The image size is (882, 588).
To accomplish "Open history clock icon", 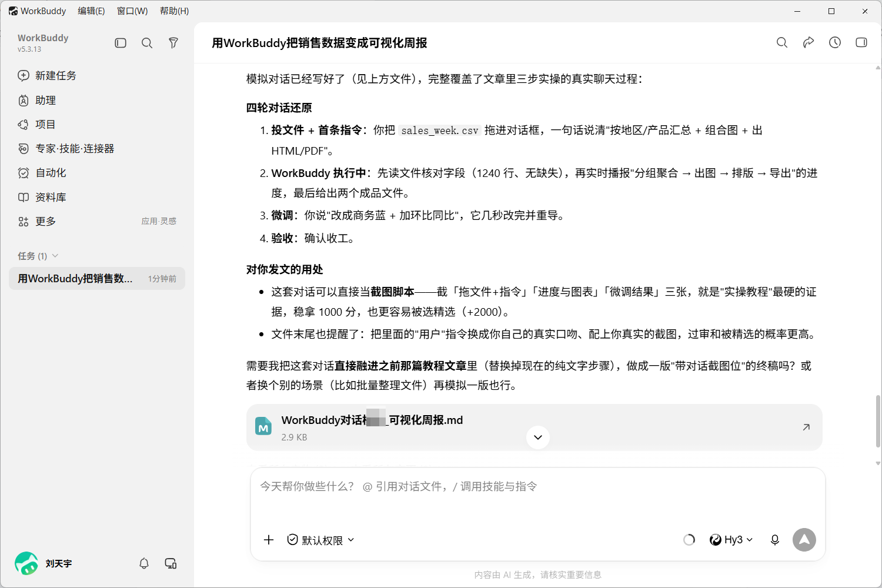I will click(835, 42).
